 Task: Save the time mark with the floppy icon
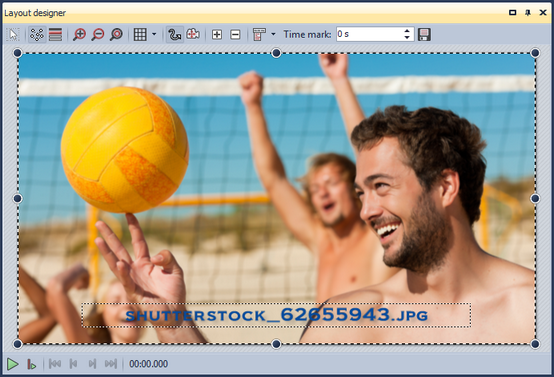[424, 34]
